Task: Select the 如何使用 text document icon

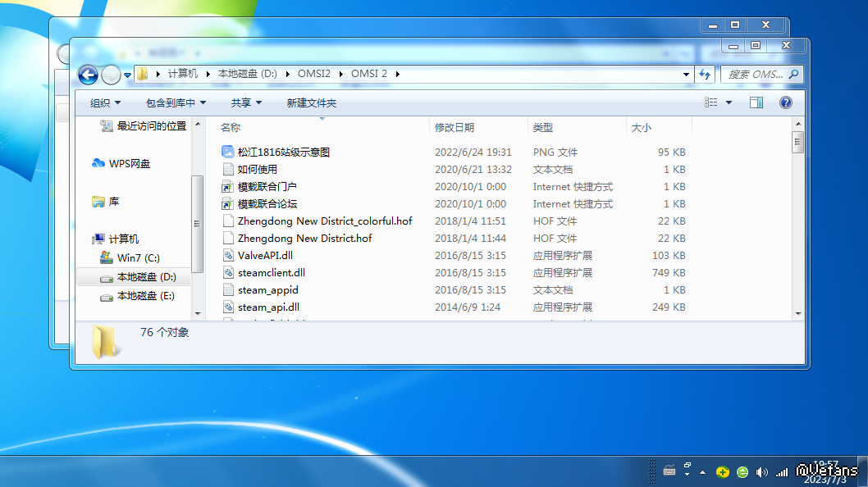Action: pos(227,169)
